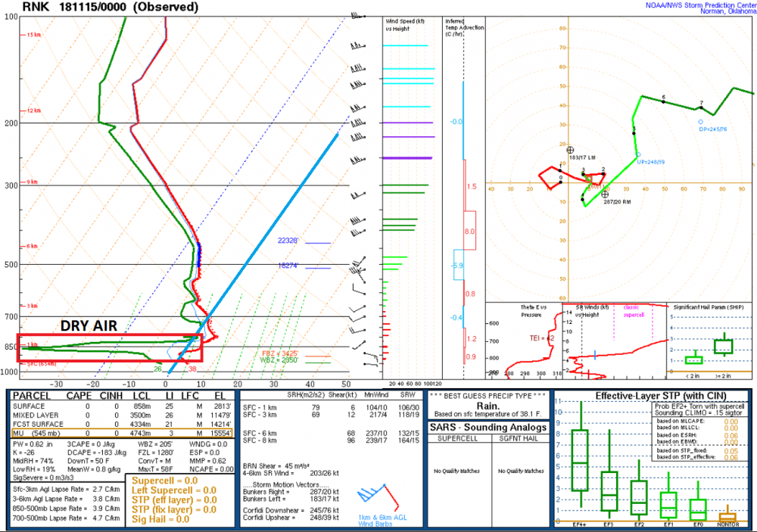Click the 3-6km Agl Lapse Rate line
The width and height of the screenshot is (757, 532).
click(x=66, y=499)
